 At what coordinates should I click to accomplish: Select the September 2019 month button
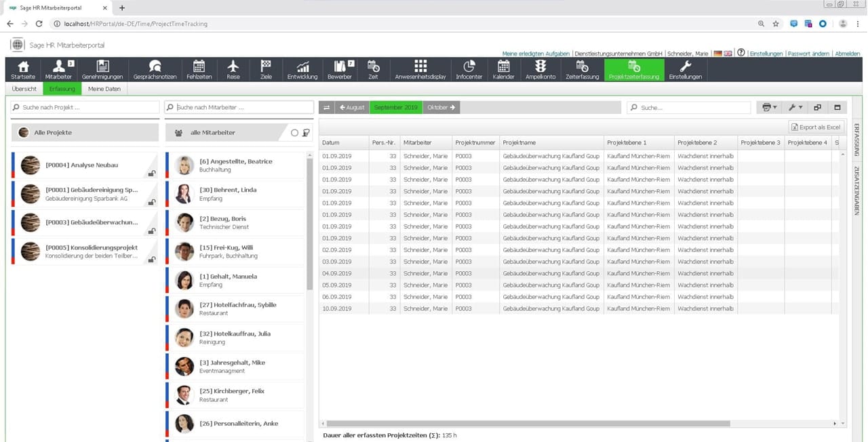click(396, 107)
